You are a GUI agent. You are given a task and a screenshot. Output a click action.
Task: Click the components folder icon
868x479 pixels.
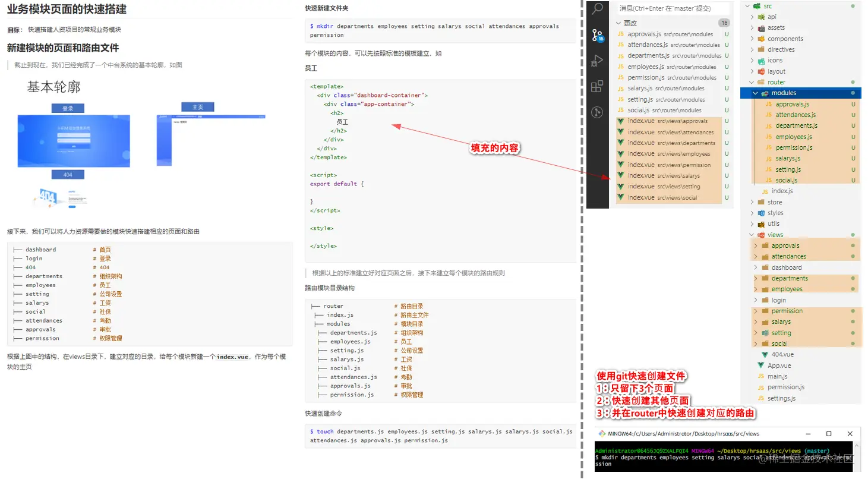click(x=761, y=39)
